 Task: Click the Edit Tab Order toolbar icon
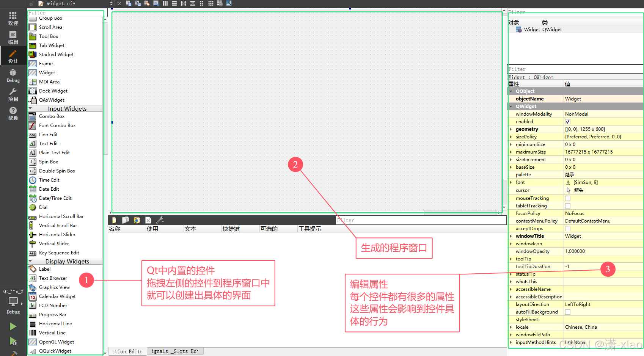pos(156,3)
